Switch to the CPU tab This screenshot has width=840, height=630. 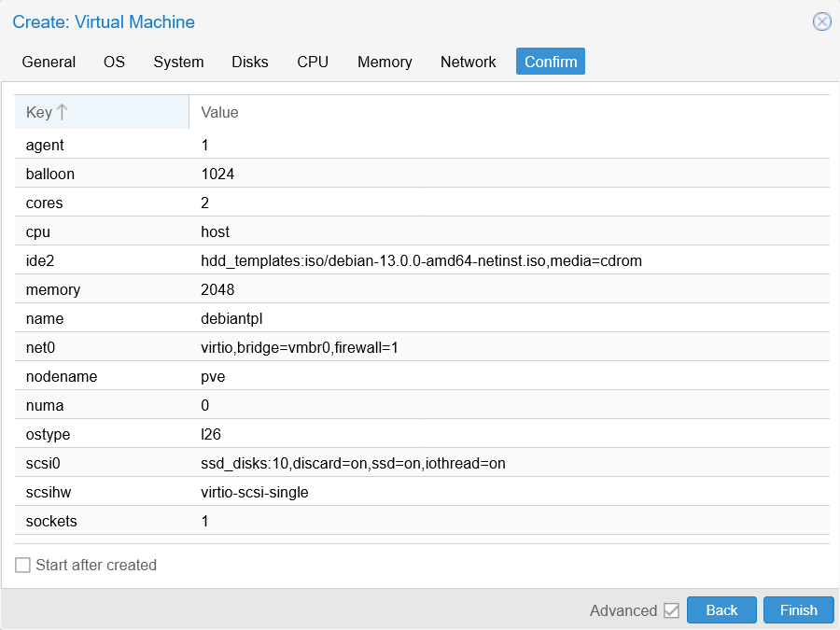pos(312,62)
